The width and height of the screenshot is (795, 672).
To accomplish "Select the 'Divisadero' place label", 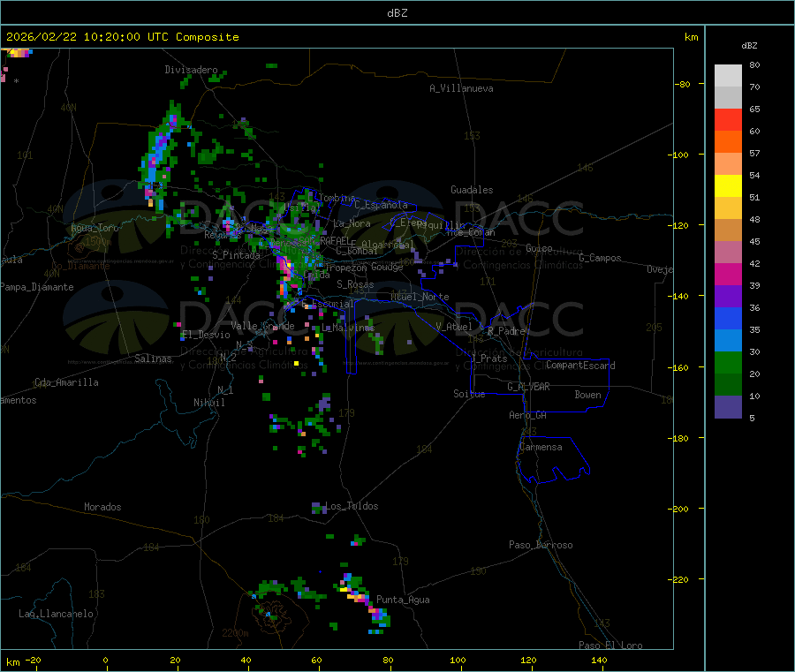I will 191,70.
